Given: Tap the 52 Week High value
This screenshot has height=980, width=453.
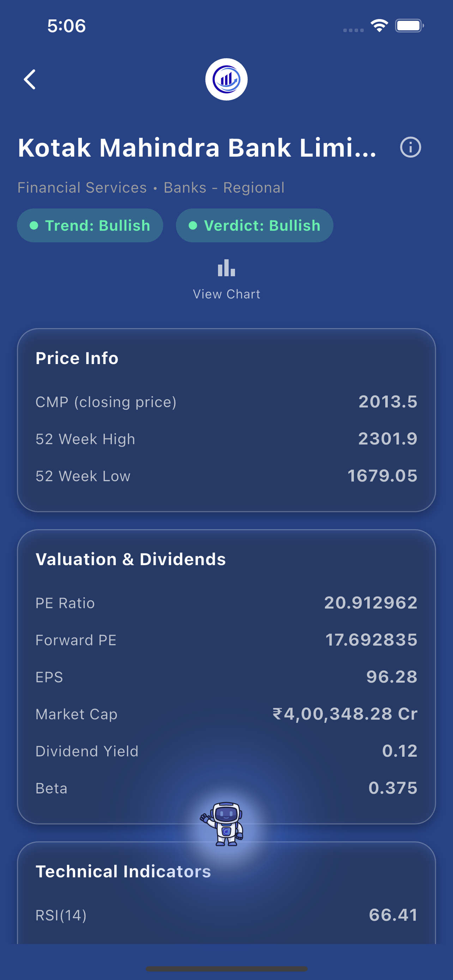Looking at the screenshot, I should click(x=388, y=439).
